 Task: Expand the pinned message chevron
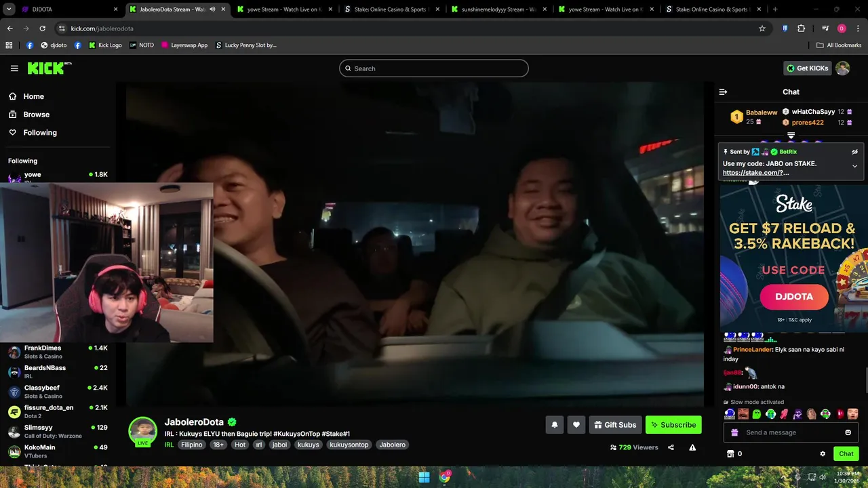pyautogui.click(x=854, y=166)
